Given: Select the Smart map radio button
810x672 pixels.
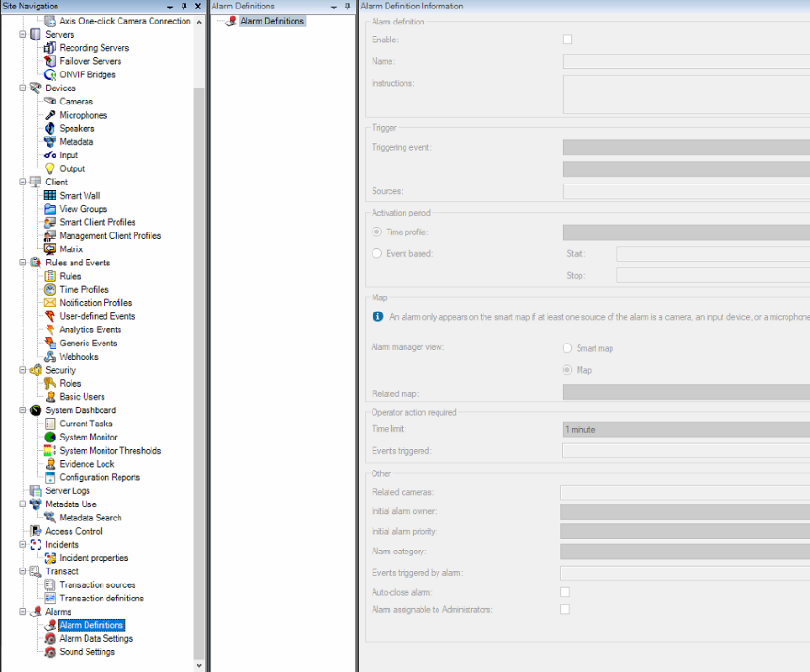Looking at the screenshot, I should [x=567, y=348].
